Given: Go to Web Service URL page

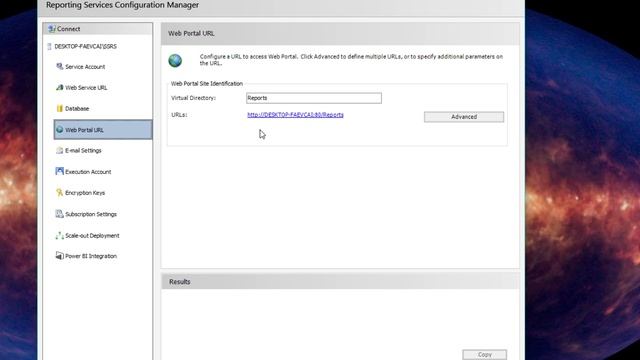Looking at the screenshot, I should [x=86, y=88].
